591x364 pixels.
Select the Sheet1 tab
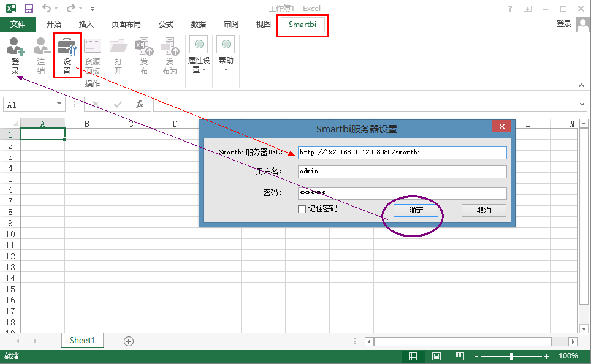click(x=82, y=341)
